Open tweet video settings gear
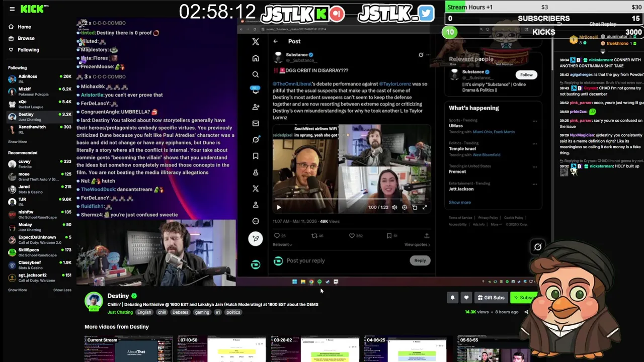Viewport: 644px width, 362px height. [x=405, y=207]
